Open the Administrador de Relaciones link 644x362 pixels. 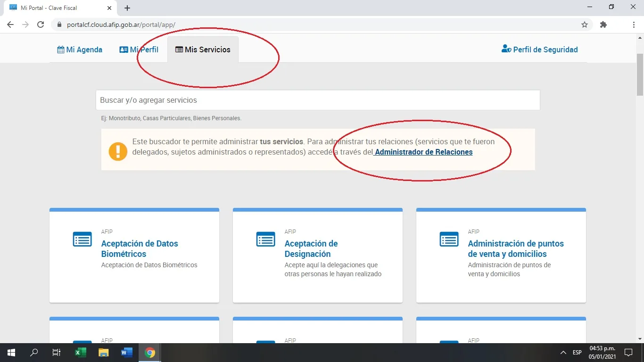point(423,152)
